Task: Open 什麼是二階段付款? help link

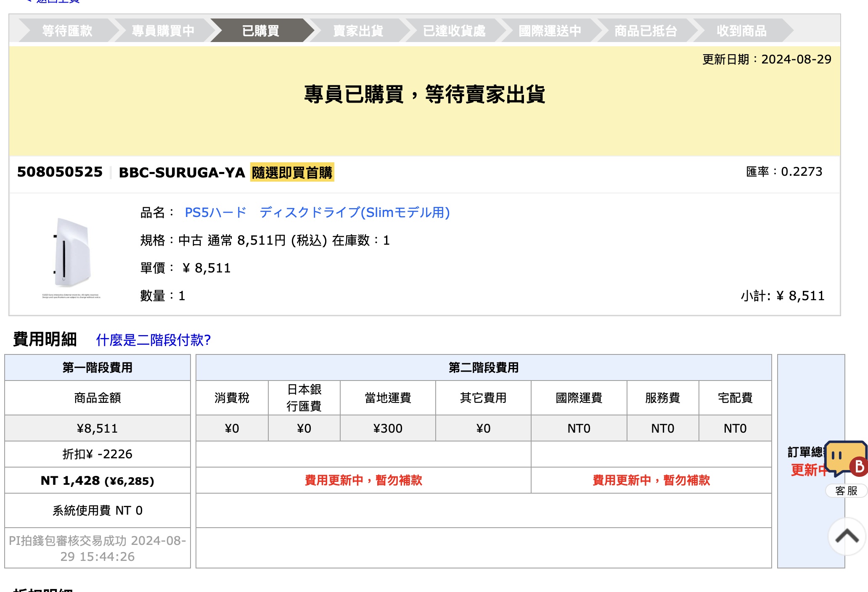Action: (x=153, y=340)
